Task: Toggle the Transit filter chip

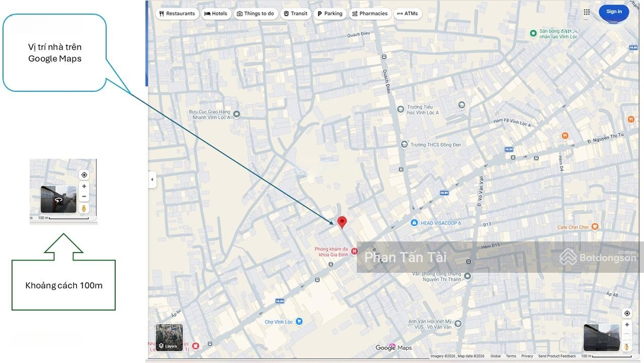Action: (296, 14)
